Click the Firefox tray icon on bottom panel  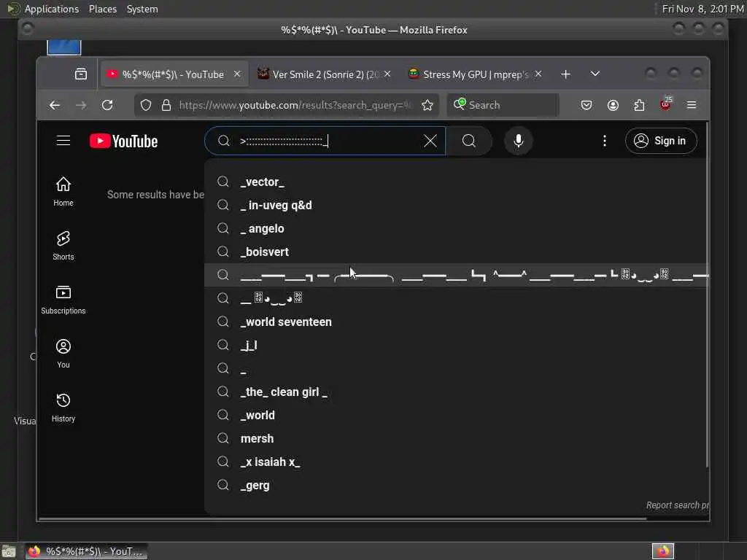(663, 551)
